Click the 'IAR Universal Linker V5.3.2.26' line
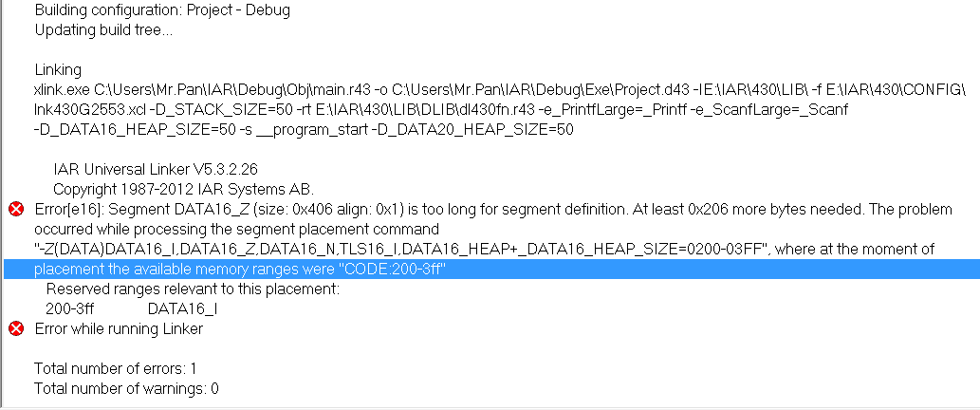Viewport: 980px width, 410px height. pos(154,169)
